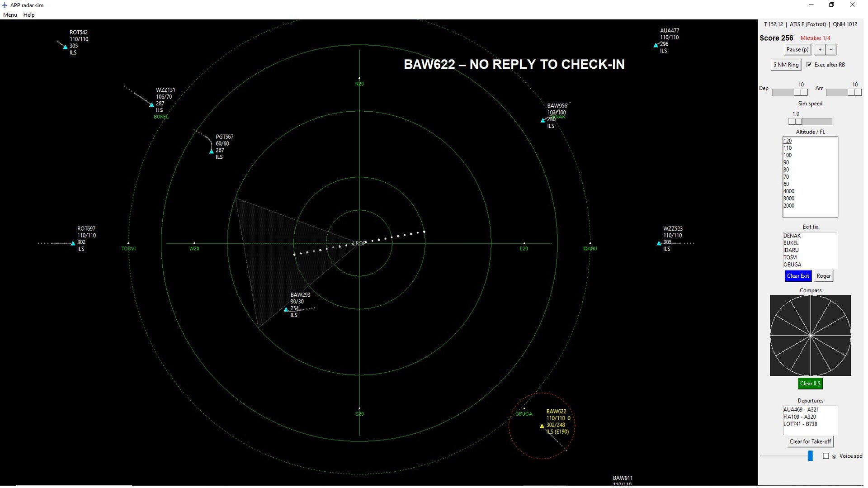
Task: Select the BAW293 aircraft triangle
Action: pyautogui.click(x=286, y=310)
